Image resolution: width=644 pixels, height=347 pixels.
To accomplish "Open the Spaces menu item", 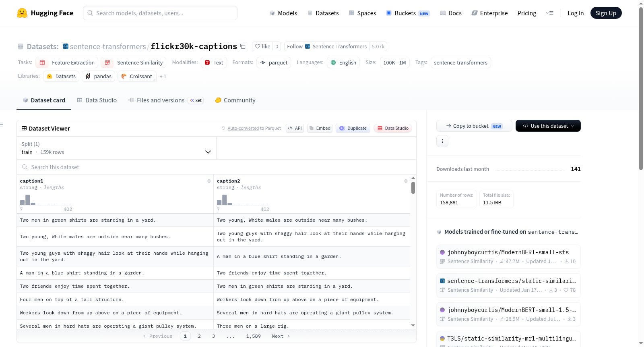I will 362,13.
